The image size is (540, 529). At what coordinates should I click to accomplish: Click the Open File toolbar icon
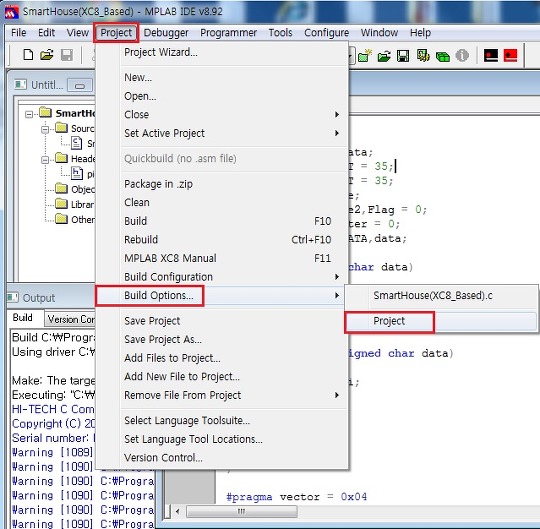coord(47,55)
